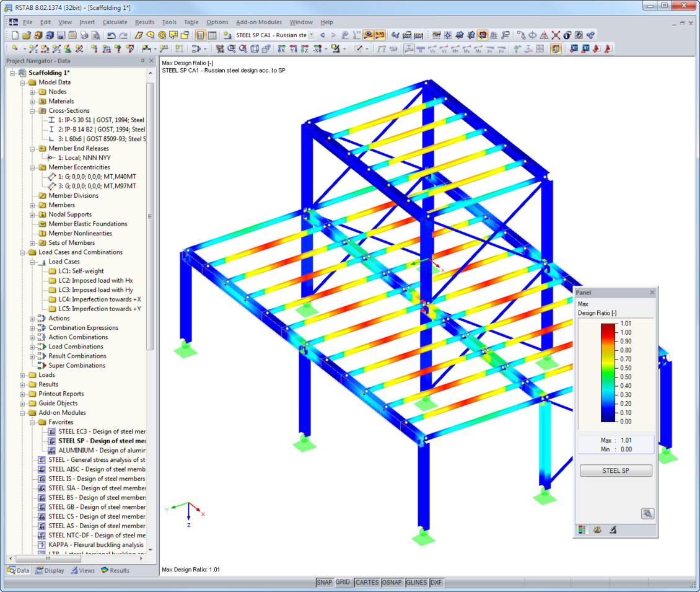This screenshot has width=700, height=592.
Task: Close the Project Navigator pane
Action: (151, 61)
